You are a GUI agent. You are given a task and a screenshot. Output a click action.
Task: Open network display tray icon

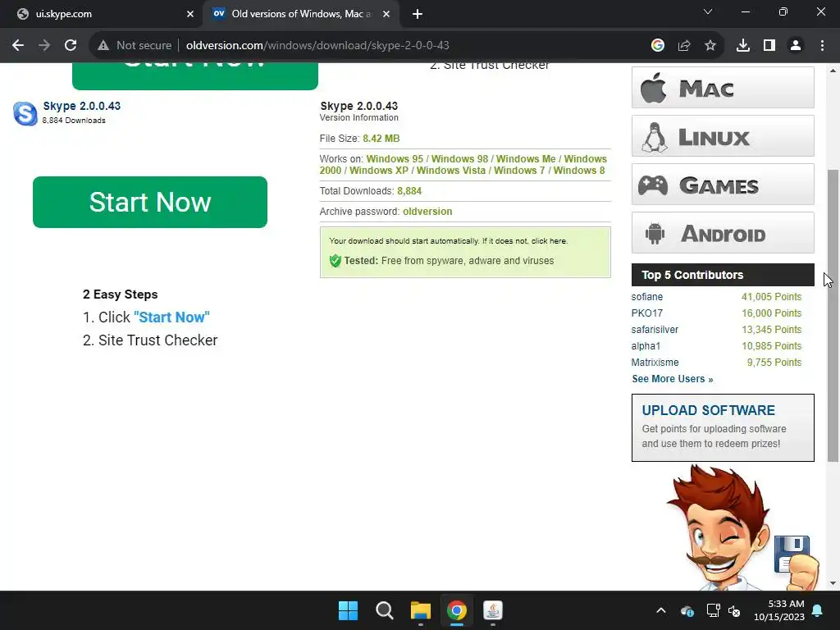713,610
